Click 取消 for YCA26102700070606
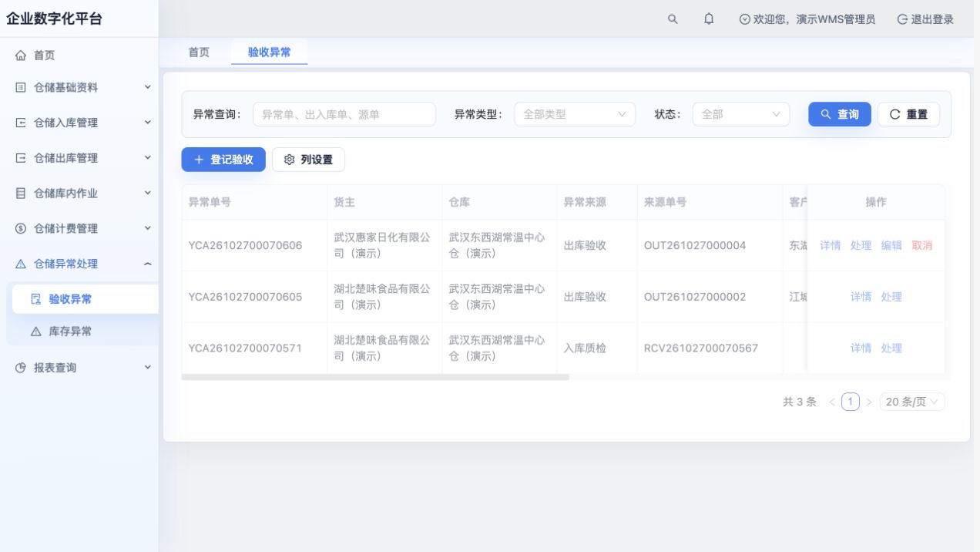980x552 pixels. (922, 245)
